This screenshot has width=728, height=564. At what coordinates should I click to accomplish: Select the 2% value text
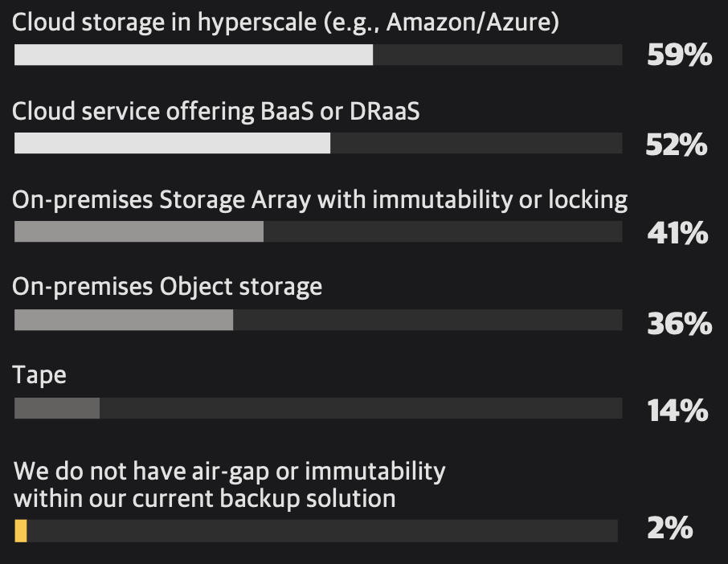coord(669,529)
